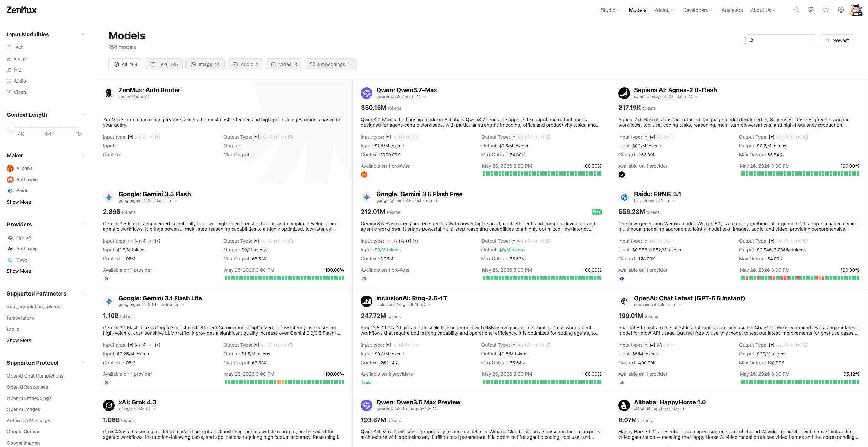Switch to the Embeddings 2 tab

(x=330, y=64)
